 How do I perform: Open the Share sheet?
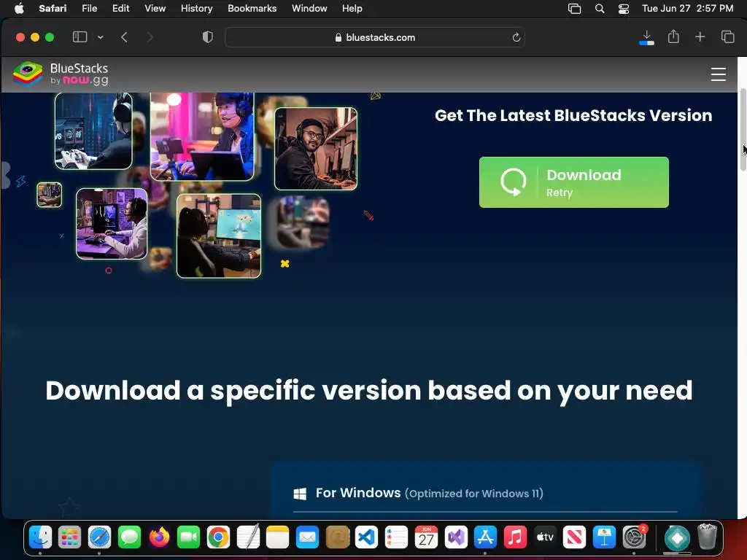(673, 36)
